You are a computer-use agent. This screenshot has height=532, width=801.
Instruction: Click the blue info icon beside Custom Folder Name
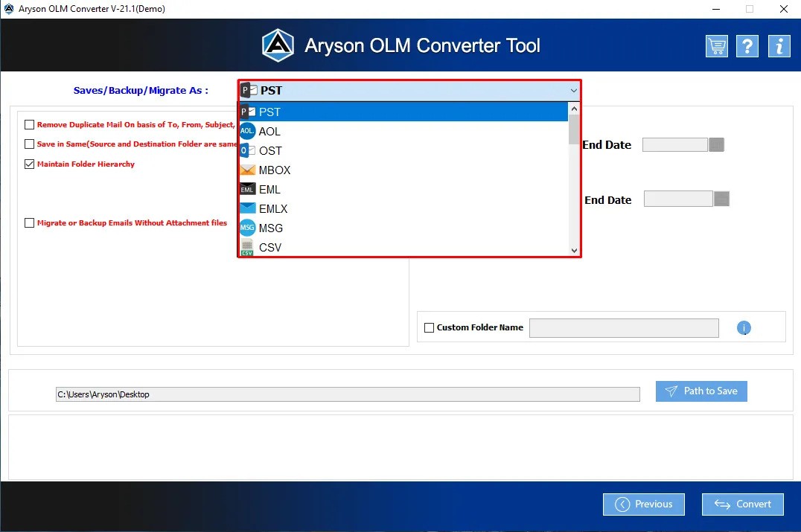(743, 327)
